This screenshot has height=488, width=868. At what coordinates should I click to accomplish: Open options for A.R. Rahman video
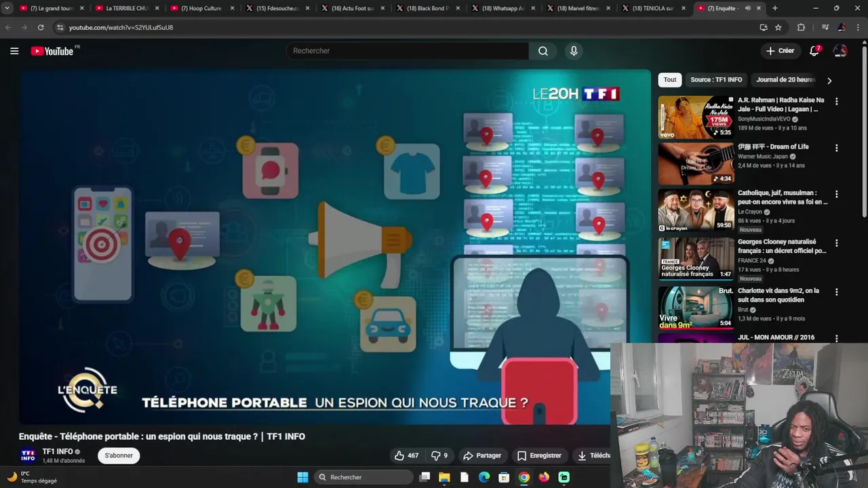[x=836, y=101]
